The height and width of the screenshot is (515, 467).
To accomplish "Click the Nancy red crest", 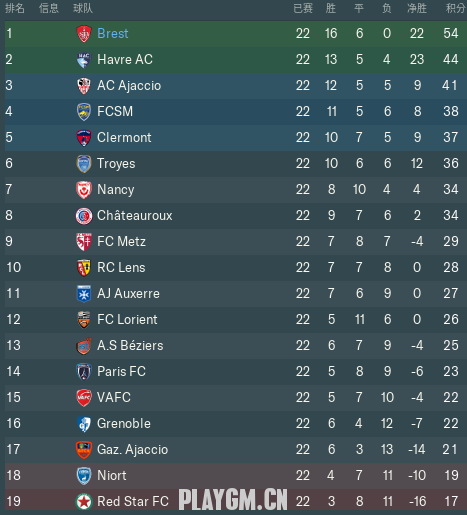I will [x=84, y=190].
